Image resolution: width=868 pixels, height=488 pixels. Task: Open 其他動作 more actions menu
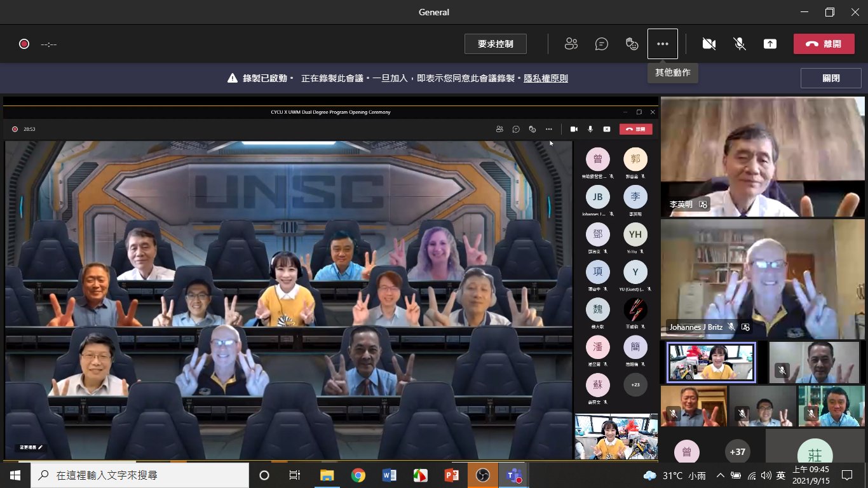pos(663,44)
